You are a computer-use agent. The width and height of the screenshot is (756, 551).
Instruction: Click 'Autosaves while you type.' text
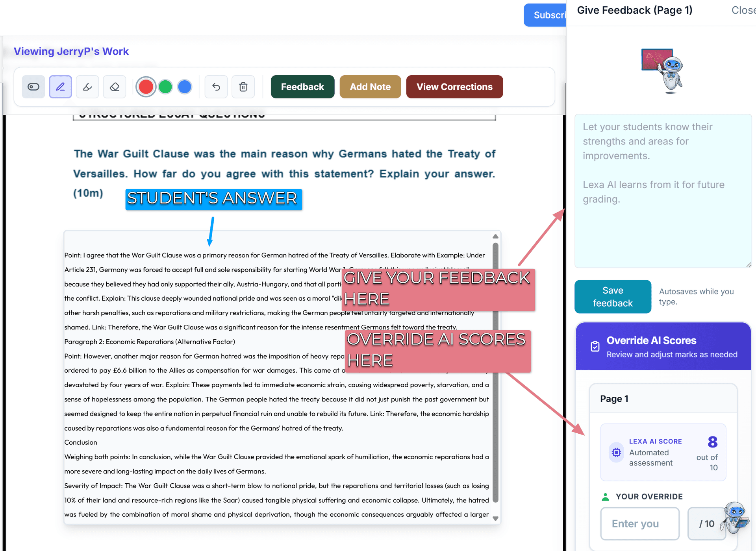point(696,297)
